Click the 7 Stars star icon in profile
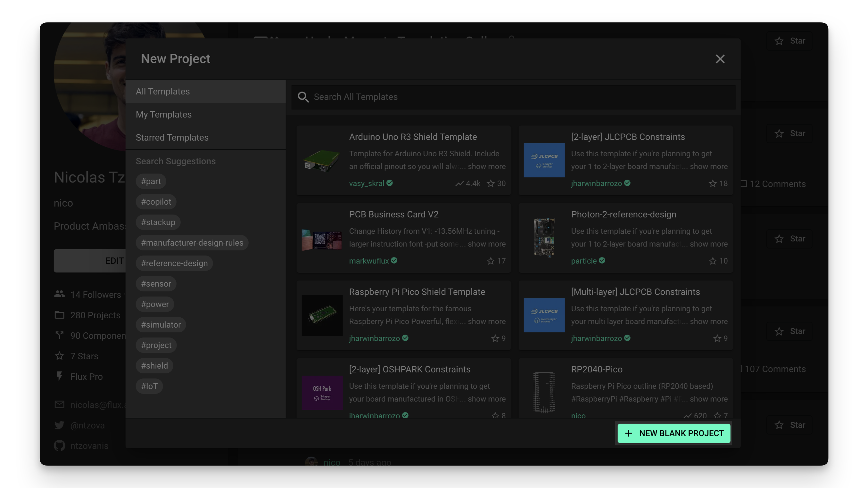The width and height of the screenshot is (868, 488). pyautogui.click(x=59, y=356)
